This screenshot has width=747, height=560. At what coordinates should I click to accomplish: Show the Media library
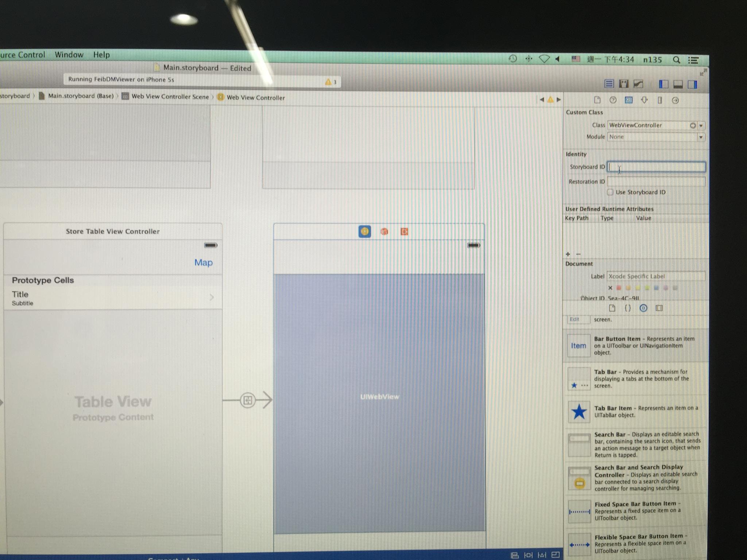tap(659, 308)
